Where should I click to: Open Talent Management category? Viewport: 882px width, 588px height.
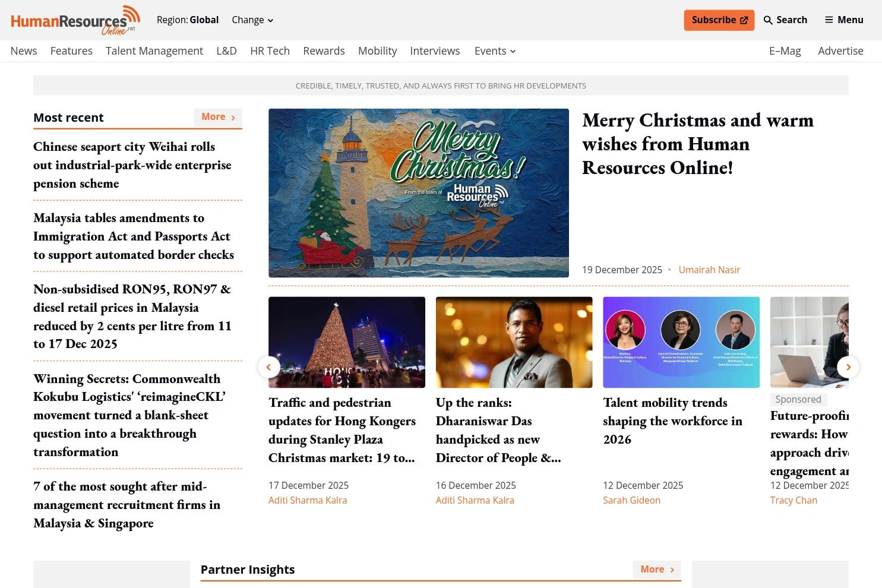154,51
